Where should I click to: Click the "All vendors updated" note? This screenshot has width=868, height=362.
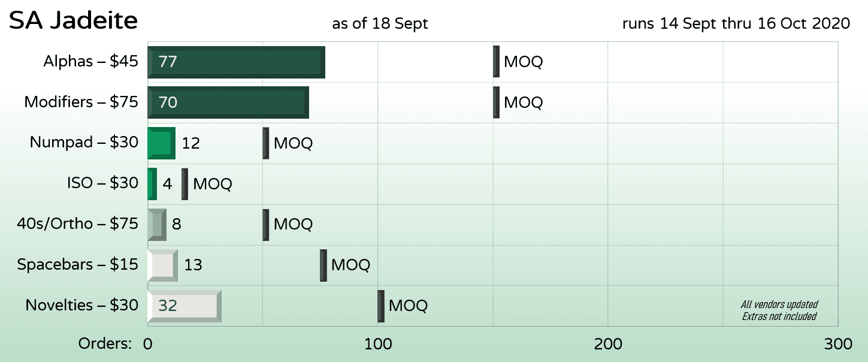pyautogui.click(x=779, y=304)
